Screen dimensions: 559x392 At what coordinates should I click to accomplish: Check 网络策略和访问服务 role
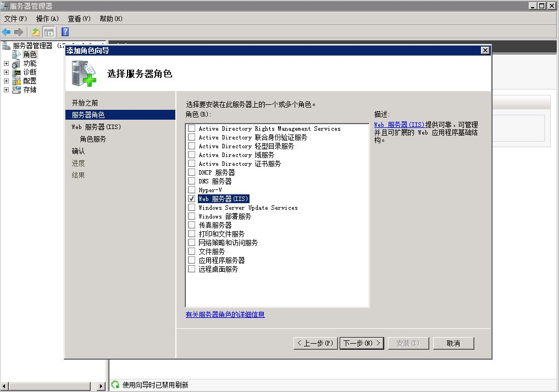pos(192,243)
